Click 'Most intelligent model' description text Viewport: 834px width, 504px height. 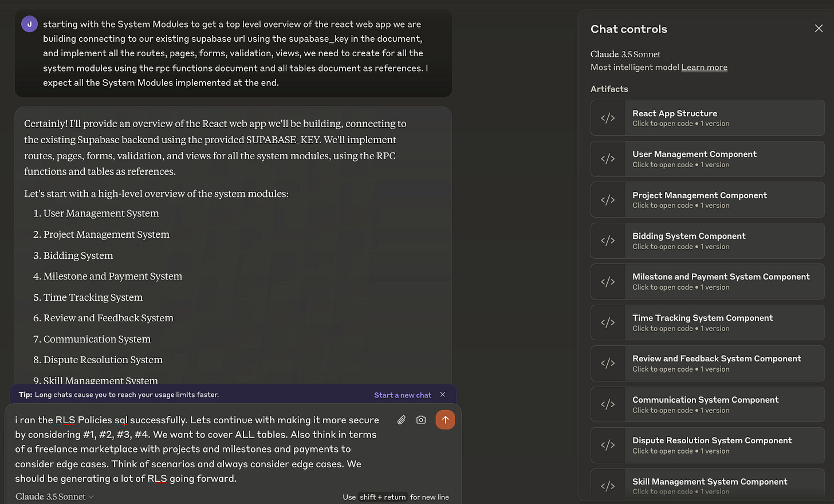tap(635, 68)
